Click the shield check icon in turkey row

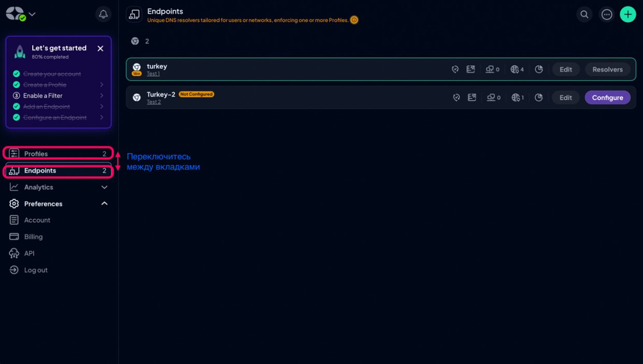pyautogui.click(x=455, y=69)
